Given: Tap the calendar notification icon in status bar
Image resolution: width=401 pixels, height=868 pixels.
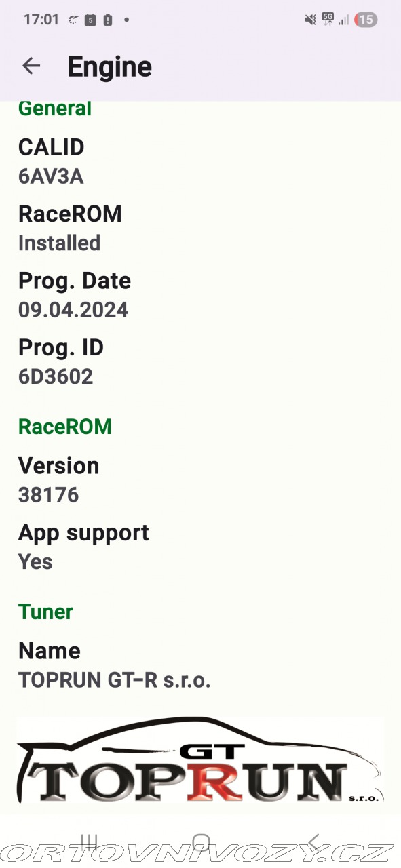Looking at the screenshot, I should click(x=90, y=20).
